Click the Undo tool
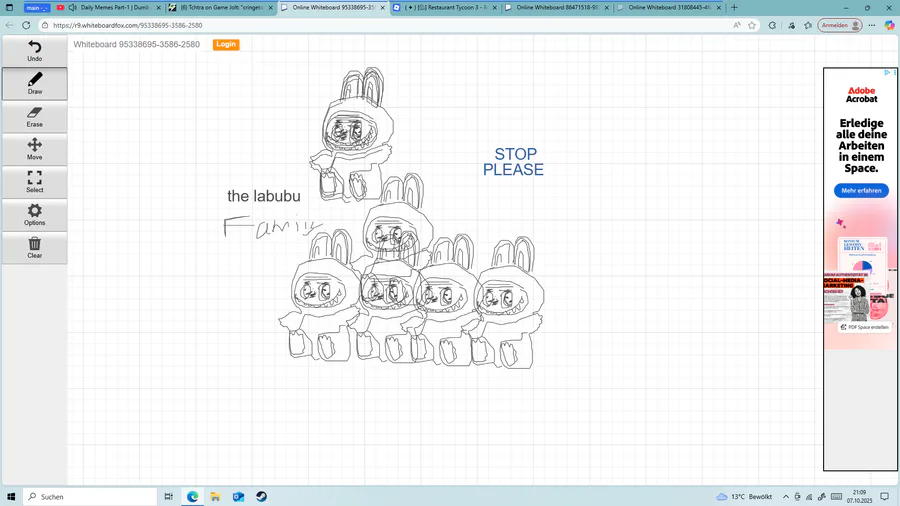900x506 pixels. [34, 50]
